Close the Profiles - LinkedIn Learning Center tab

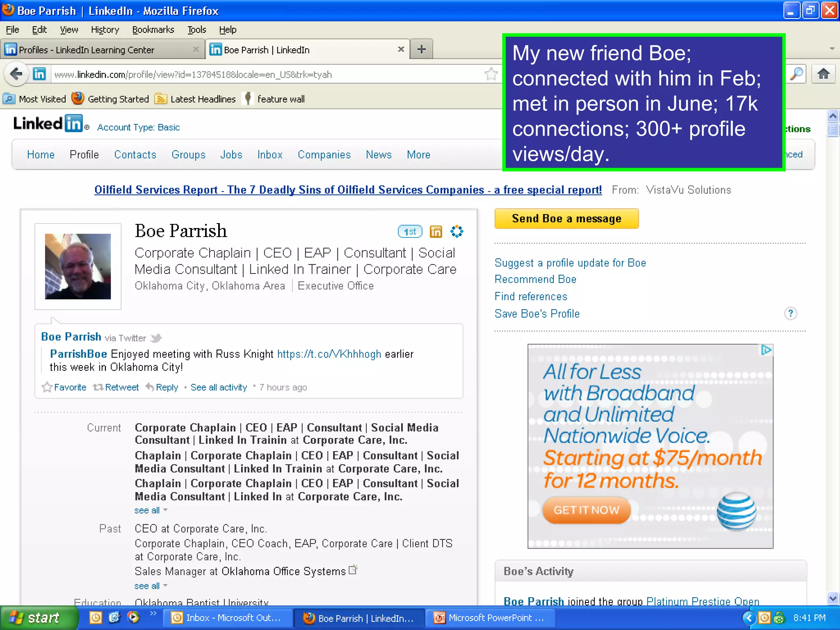click(x=196, y=49)
